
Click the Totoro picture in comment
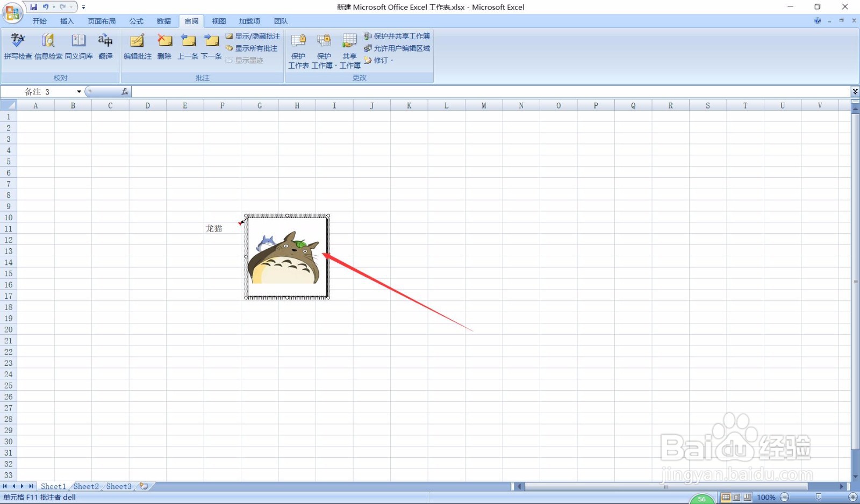(x=287, y=257)
